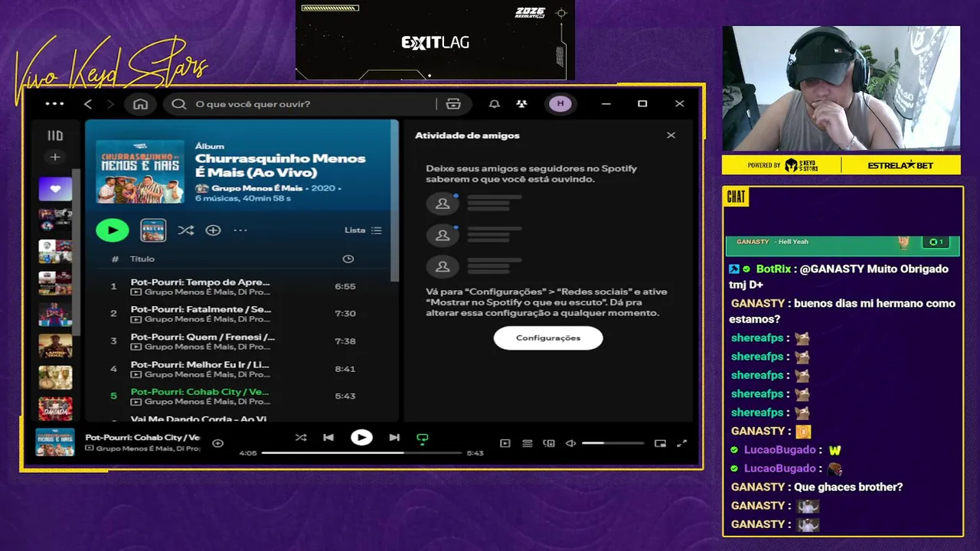Click the library sidebar scrollbar
980x551 pixels.
tap(77, 253)
